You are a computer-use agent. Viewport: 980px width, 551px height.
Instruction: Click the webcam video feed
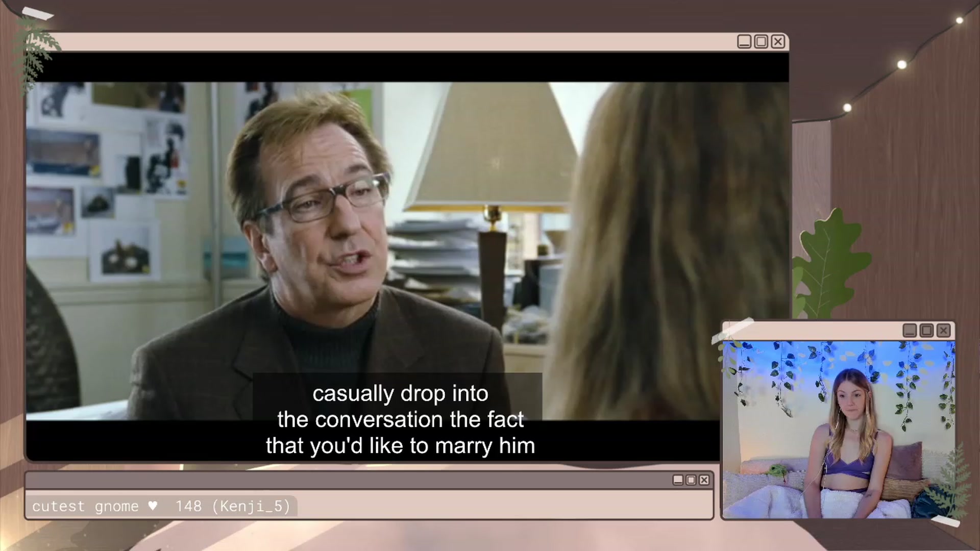[838, 429]
